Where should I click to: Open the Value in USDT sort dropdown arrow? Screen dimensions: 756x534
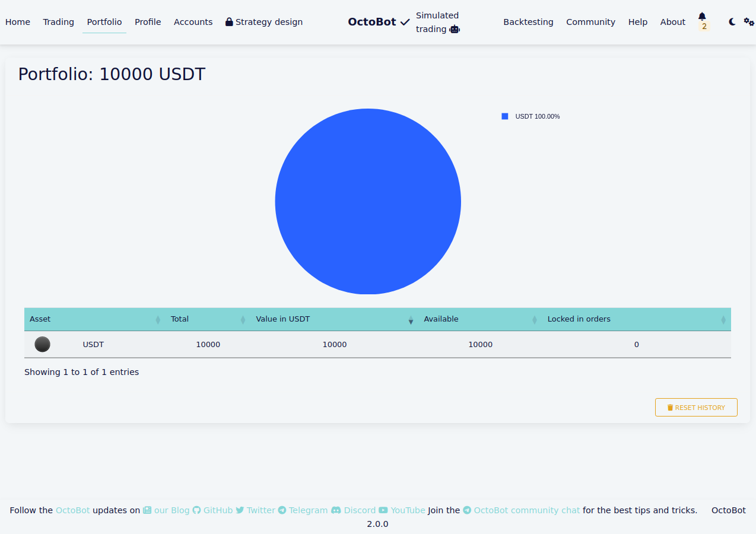[411, 320]
